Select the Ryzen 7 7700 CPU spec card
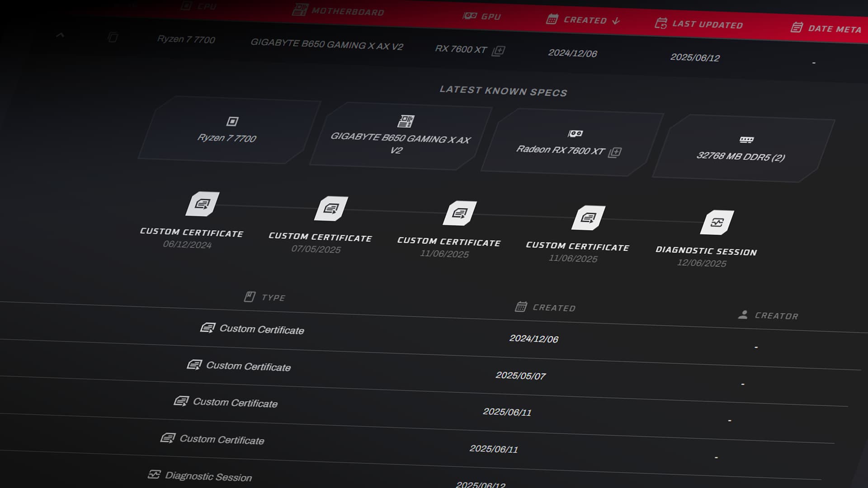Viewport: 868px width, 488px height. point(229,130)
